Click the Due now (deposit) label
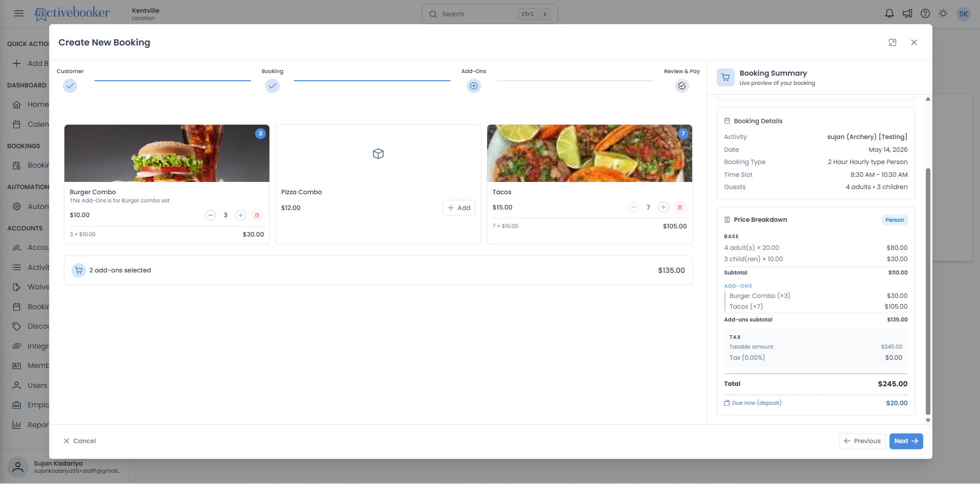Screen dimensions: 980x484 pos(757,403)
